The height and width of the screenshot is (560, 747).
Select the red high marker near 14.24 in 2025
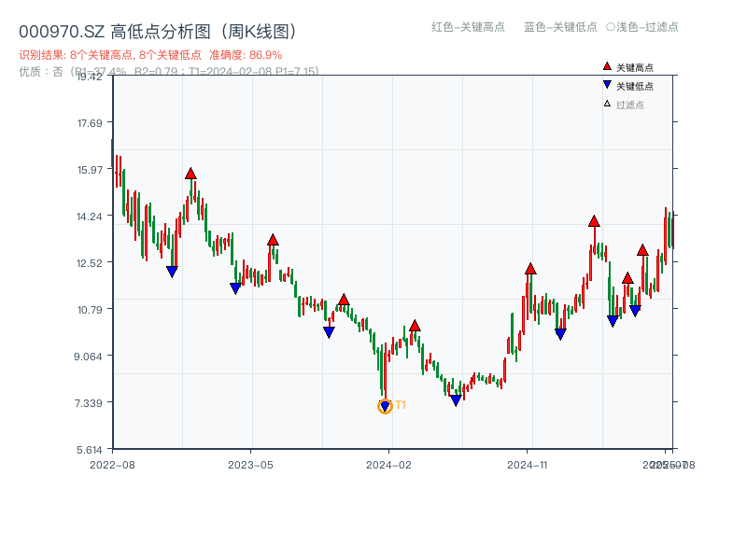(x=594, y=221)
